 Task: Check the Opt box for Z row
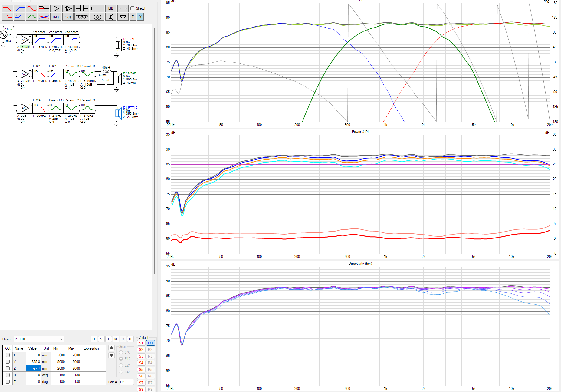tap(8, 368)
